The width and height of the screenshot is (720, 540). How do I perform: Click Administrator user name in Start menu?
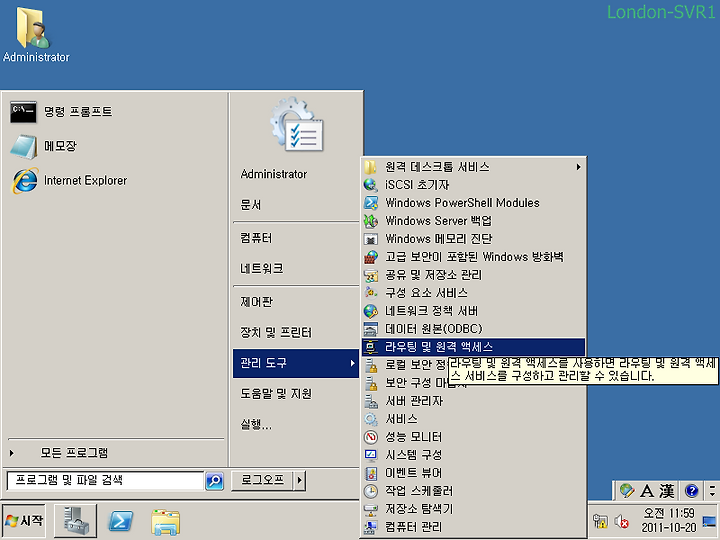tap(274, 174)
